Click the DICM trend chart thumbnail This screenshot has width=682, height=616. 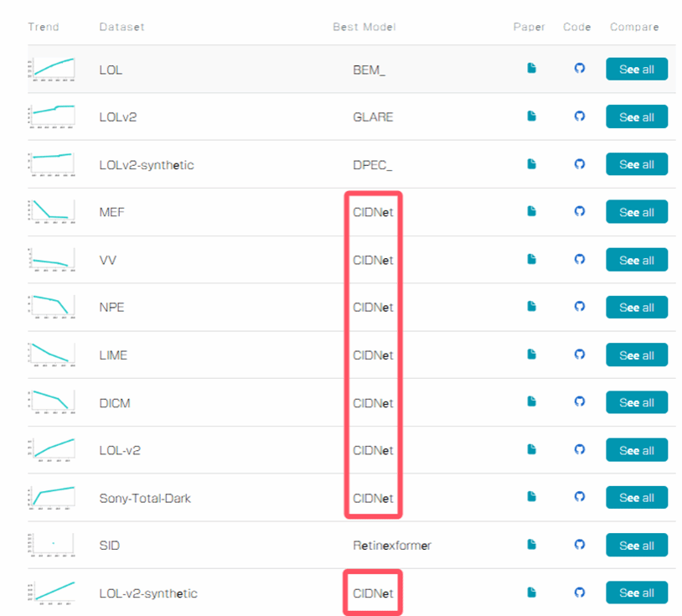click(52, 402)
